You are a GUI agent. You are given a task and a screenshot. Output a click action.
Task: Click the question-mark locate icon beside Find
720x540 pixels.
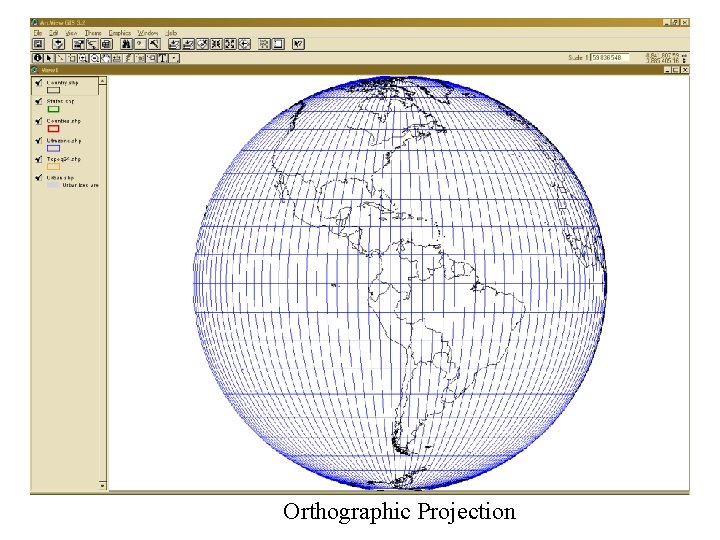[140, 44]
